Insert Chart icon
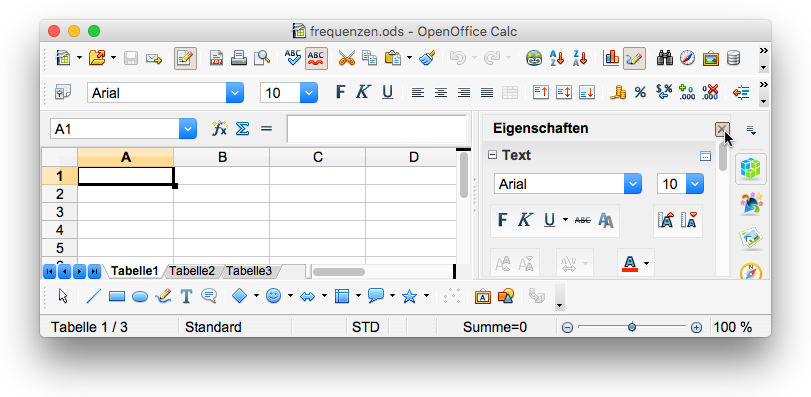Image resolution: width=811 pixels, height=397 pixels. (x=611, y=58)
